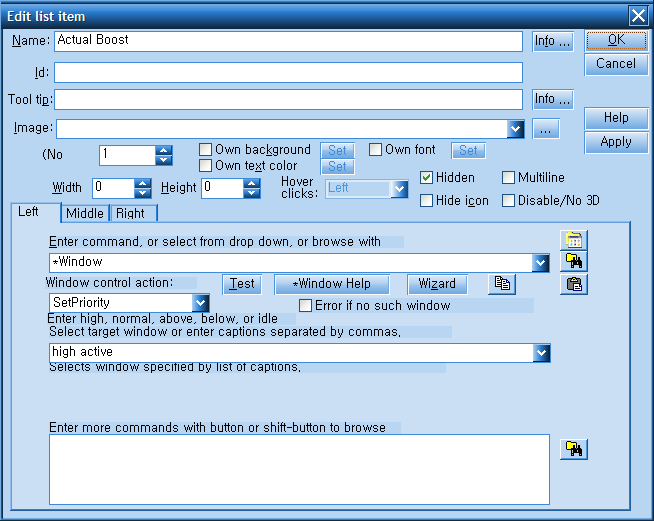Click the binoculars icon beside the more commands box
The height and width of the screenshot is (521, 654).
574,449
